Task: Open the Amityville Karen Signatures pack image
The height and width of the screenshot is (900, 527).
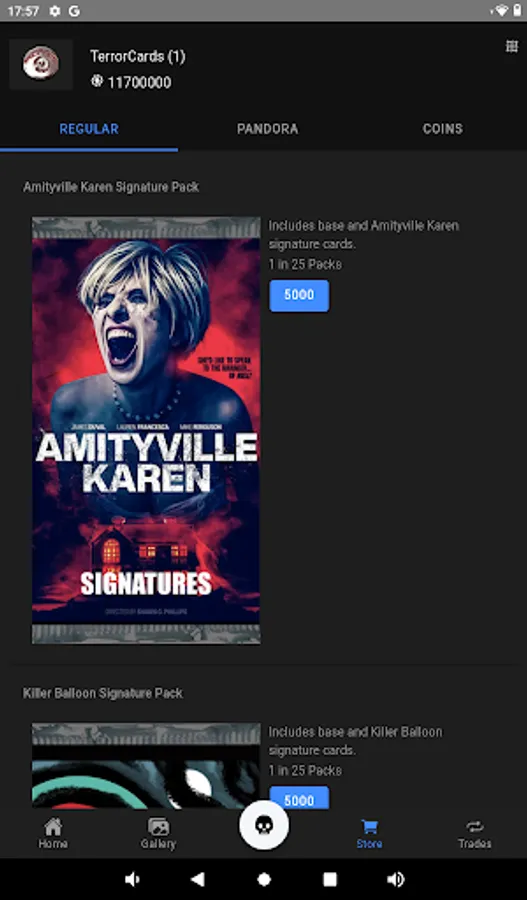Action: 146,430
